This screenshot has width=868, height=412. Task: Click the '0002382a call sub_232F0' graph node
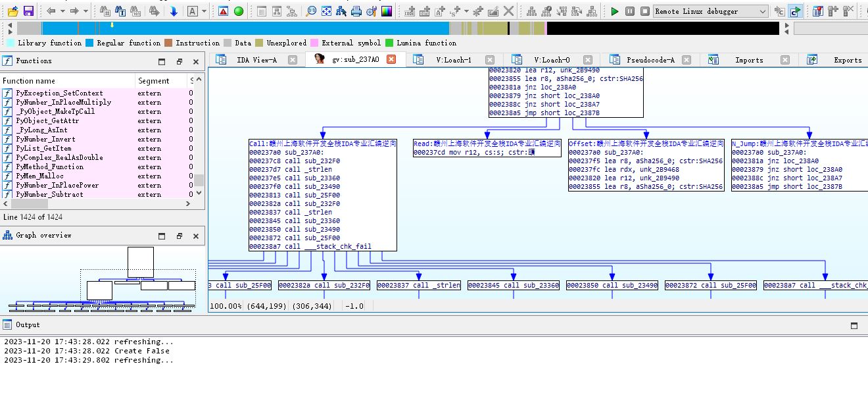tap(324, 286)
